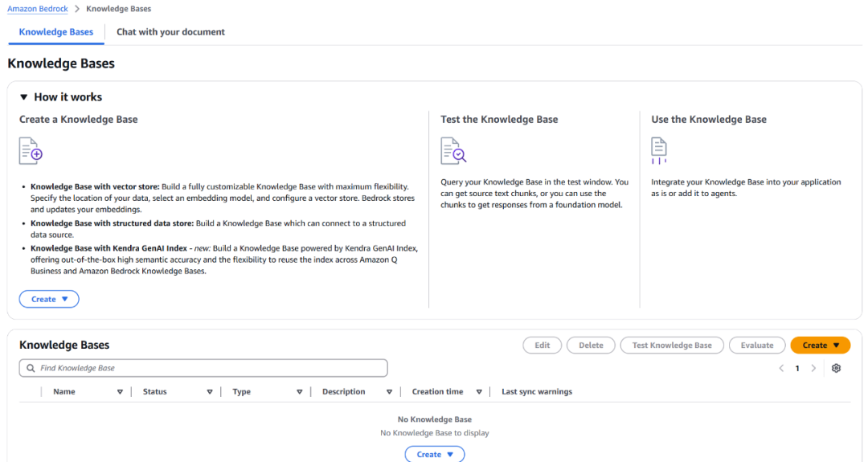Viewport: 868px width, 462px height.
Task: Sort table by Status column arrow
Action: 210,392
